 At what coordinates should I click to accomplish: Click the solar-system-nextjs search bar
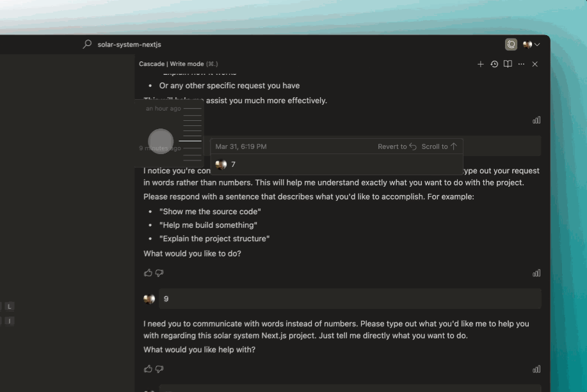pos(129,44)
